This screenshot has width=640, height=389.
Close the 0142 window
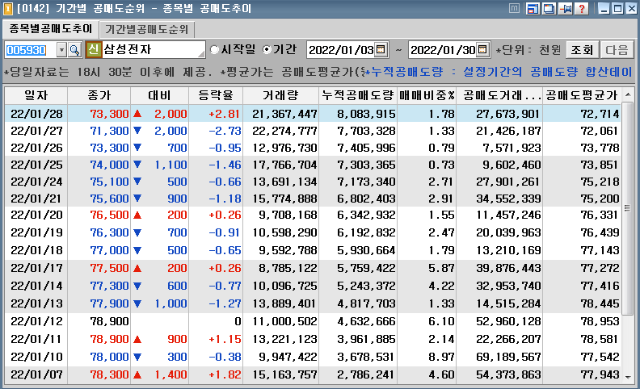click(x=632, y=8)
